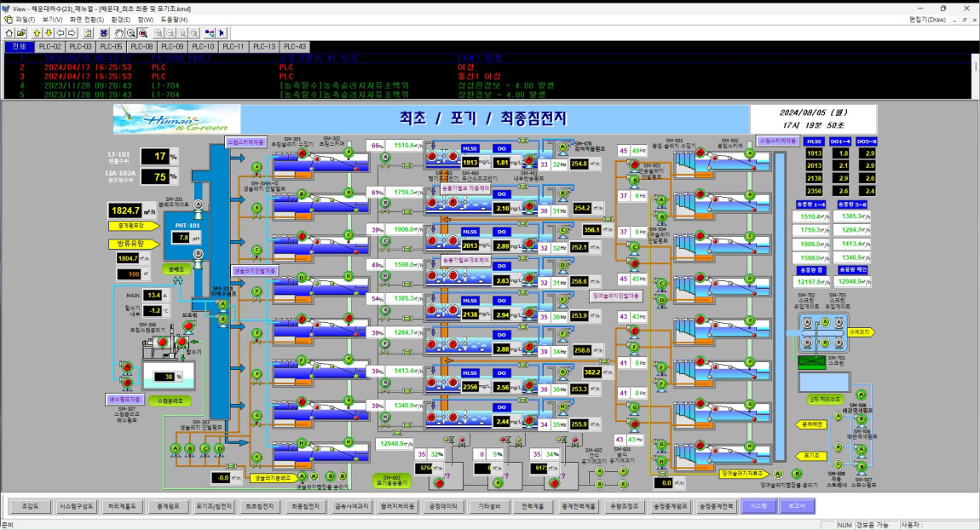Click the left arrow navigation icon
This screenshot has width=980, height=530.
click(61, 32)
